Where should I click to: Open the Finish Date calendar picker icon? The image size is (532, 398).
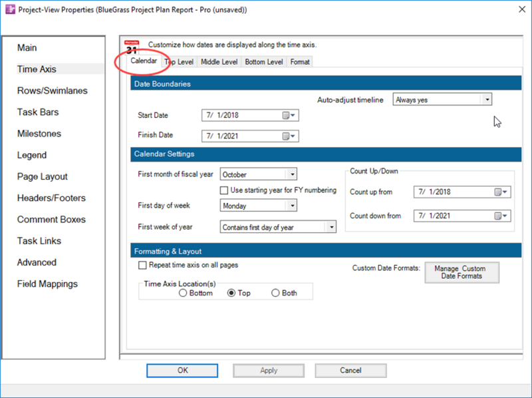click(x=289, y=136)
